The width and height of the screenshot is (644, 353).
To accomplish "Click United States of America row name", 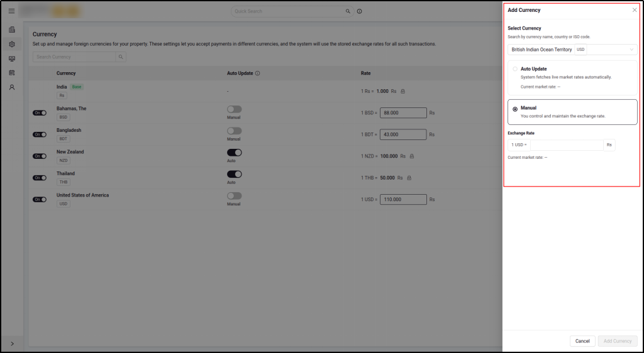I will (x=82, y=195).
